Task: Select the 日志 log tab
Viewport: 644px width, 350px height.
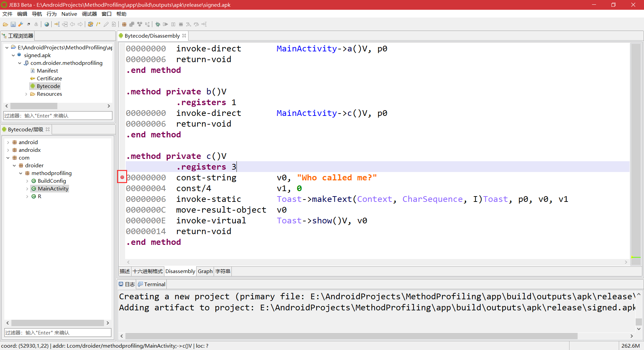Action: (127, 284)
